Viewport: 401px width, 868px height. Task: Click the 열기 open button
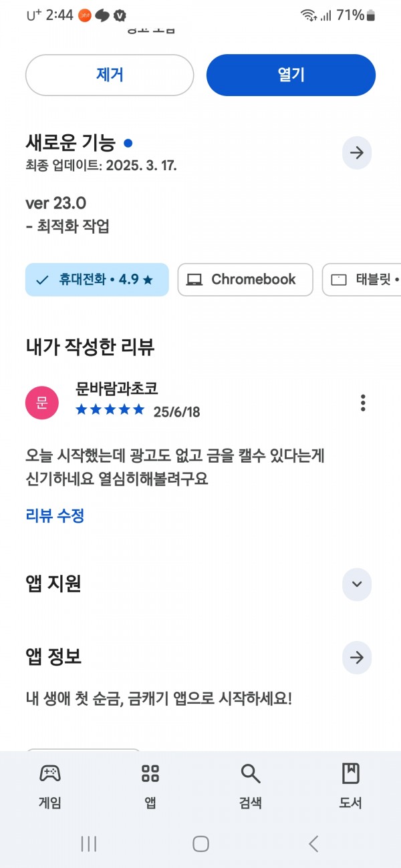[x=291, y=75]
